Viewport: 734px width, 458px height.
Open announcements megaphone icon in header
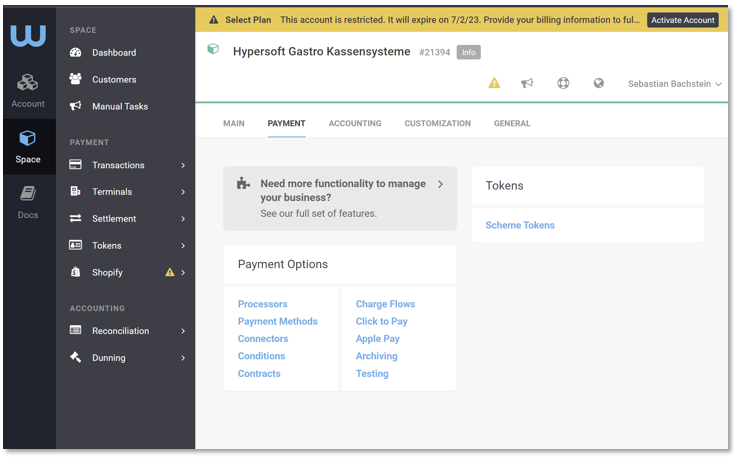(527, 84)
